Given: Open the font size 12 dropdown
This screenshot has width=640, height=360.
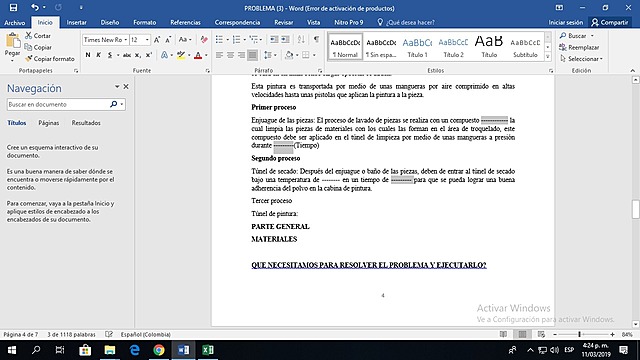Looking at the screenshot, I should pyautogui.click(x=147, y=40).
